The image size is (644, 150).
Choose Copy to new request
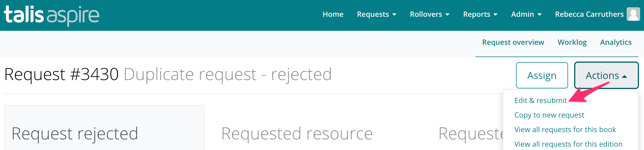(549, 115)
